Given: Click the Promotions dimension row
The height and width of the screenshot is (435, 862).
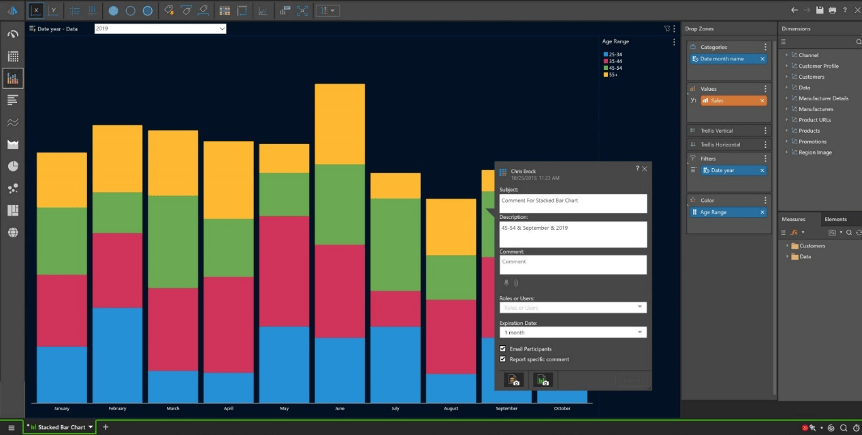Looking at the screenshot, I should tap(813, 142).
